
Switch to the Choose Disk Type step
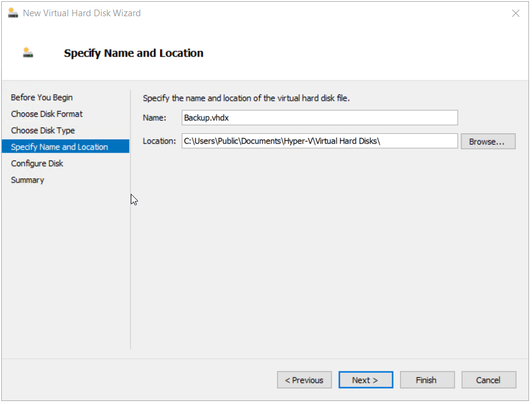[43, 130]
